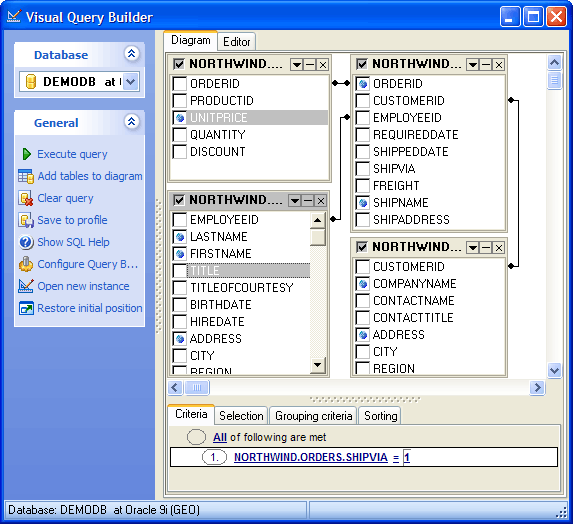Click the criteria group circle button beside All
Viewport: 573px width, 524px height.
coord(196,437)
